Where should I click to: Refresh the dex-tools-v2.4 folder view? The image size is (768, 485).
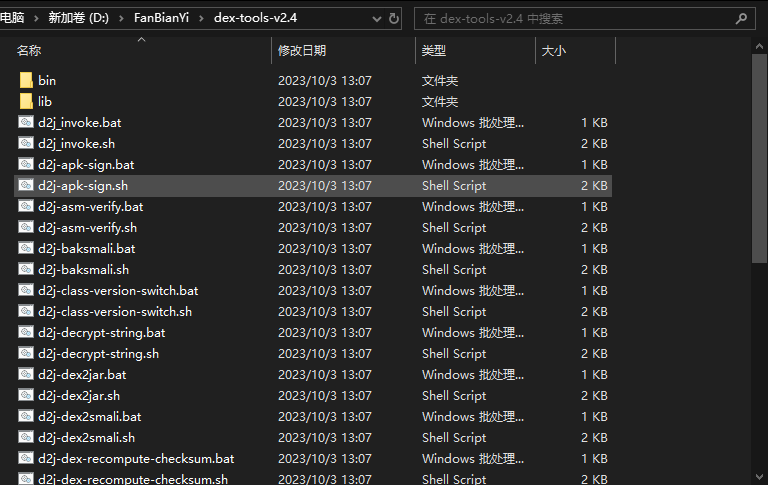coord(393,19)
